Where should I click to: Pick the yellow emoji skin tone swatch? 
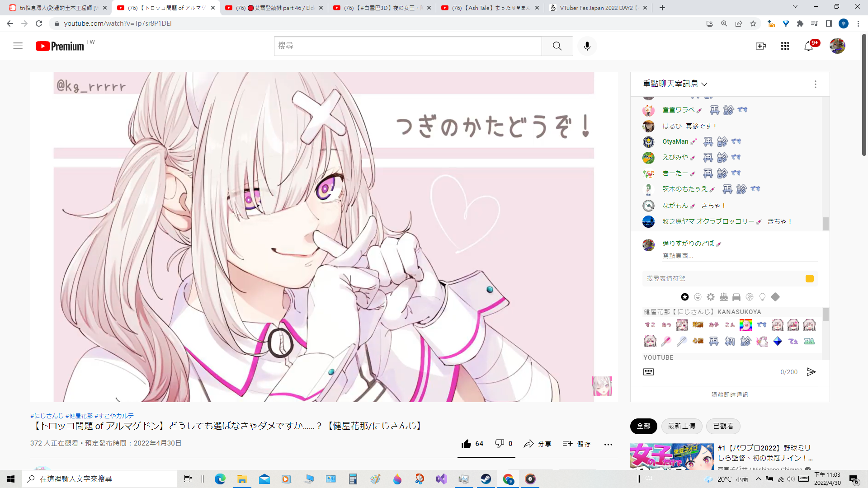point(809,279)
